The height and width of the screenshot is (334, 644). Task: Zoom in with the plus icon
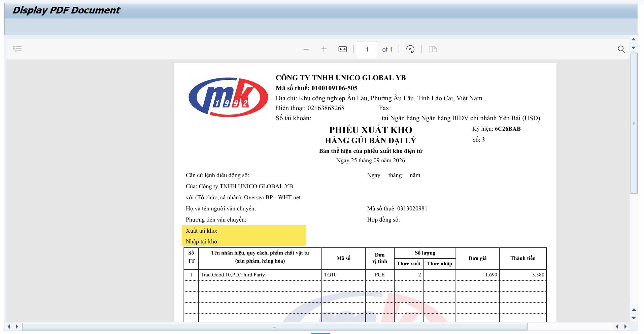coord(324,49)
